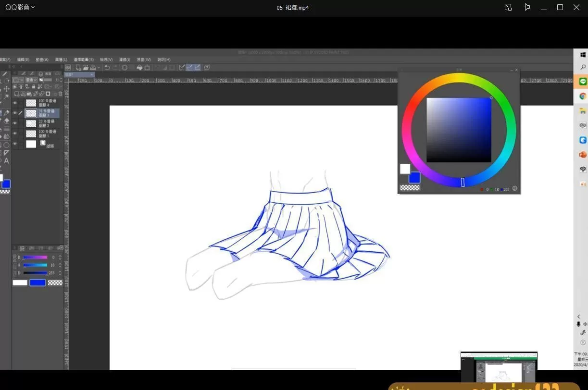Image resolution: width=588 pixels, height=390 pixels.
Task: Click the clear-canvas sunburst icon in the command bar
Action: tap(125, 68)
